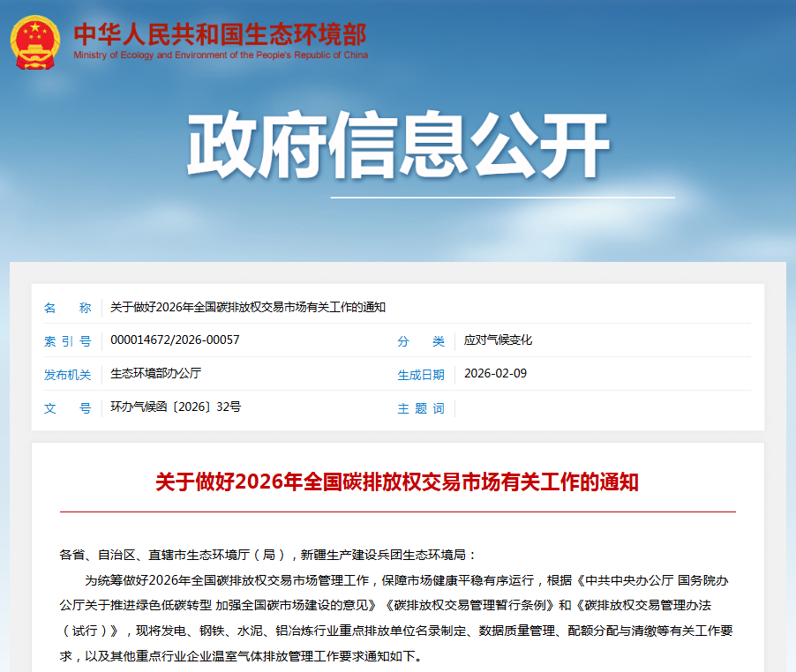Click the 文号 field label

click(x=68, y=407)
